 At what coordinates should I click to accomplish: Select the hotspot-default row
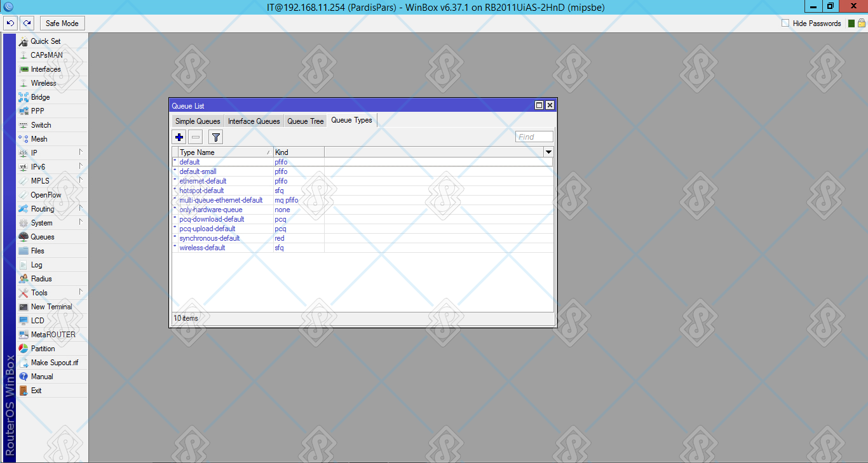pyautogui.click(x=362, y=191)
